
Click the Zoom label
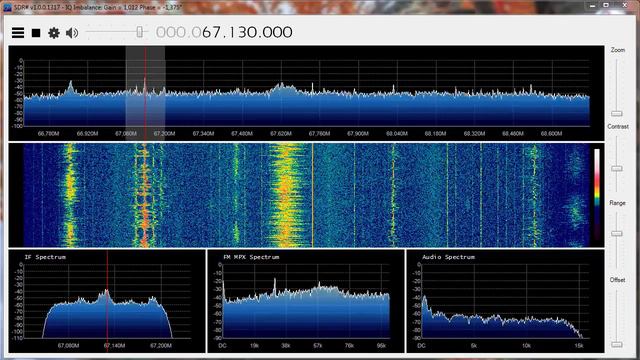click(x=618, y=50)
